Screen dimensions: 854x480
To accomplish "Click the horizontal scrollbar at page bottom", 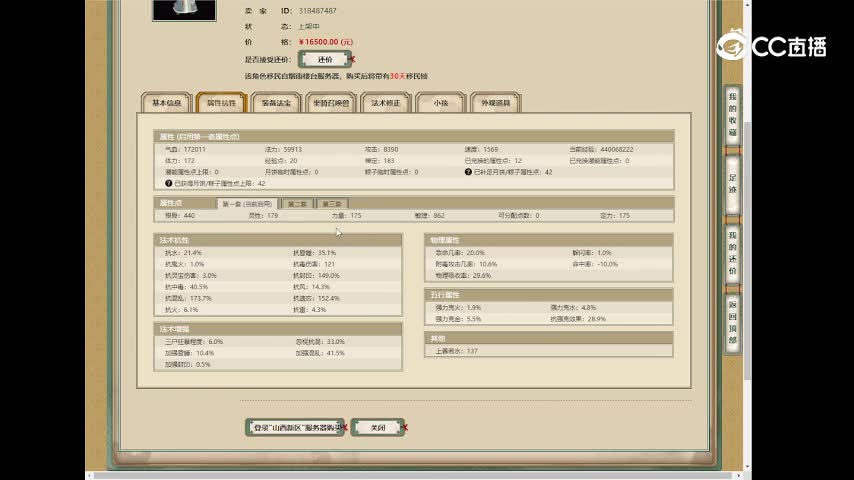I will point(414,476).
